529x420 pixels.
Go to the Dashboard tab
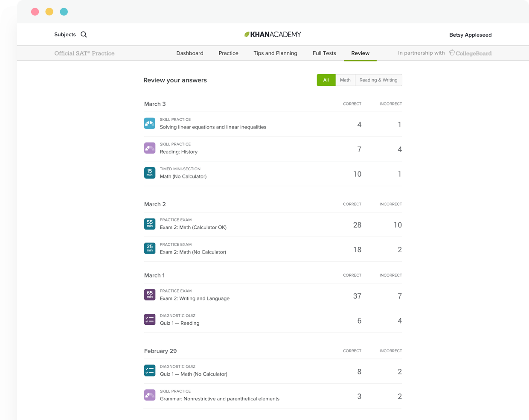click(x=190, y=53)
